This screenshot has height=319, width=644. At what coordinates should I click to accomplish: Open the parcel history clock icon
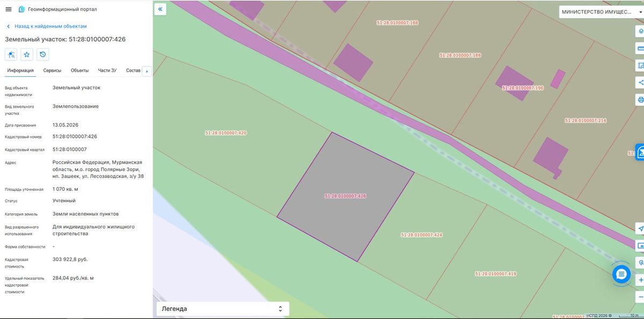(42, 54)
